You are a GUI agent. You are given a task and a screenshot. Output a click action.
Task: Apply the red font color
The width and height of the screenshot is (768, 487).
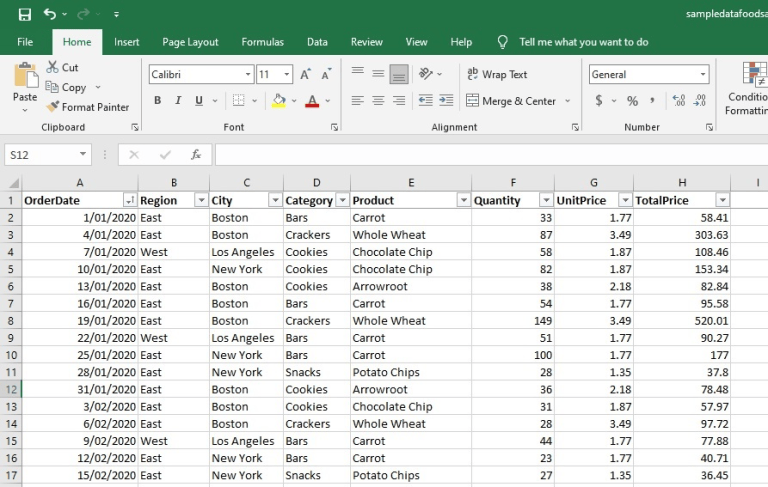[x=312, y=100]
